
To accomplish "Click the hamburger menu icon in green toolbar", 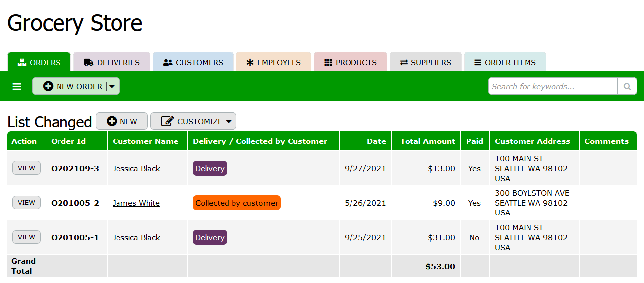I will pos(17,87).
